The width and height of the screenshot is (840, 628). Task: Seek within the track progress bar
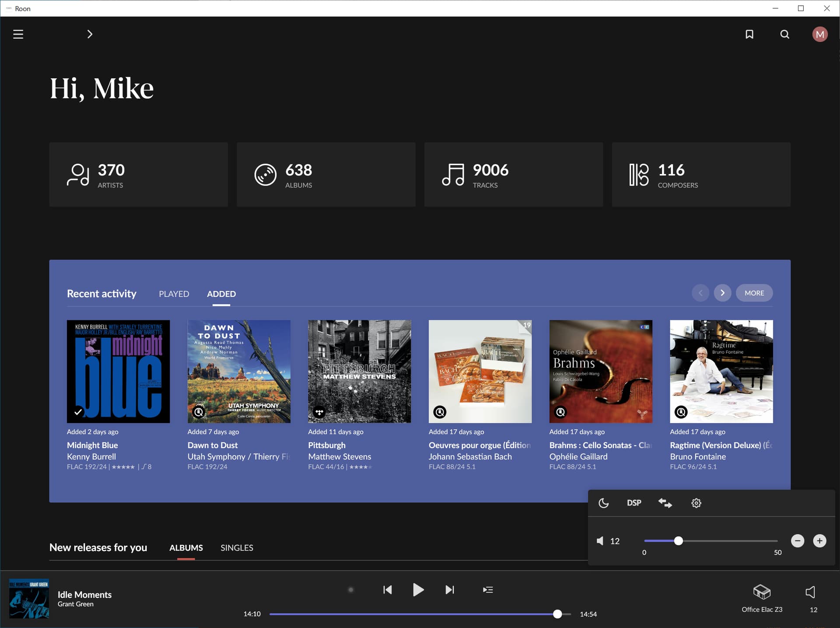(420, 614)
